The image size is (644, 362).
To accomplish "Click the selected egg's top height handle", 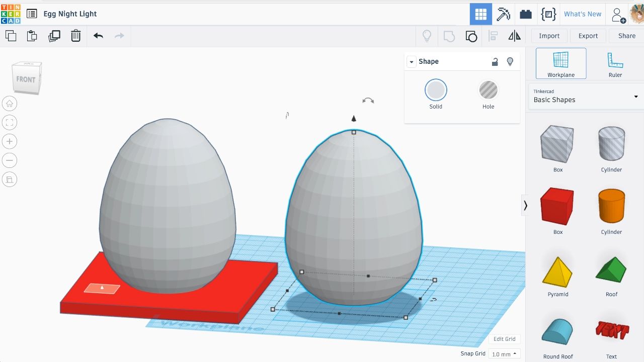I will coord(354,132).
